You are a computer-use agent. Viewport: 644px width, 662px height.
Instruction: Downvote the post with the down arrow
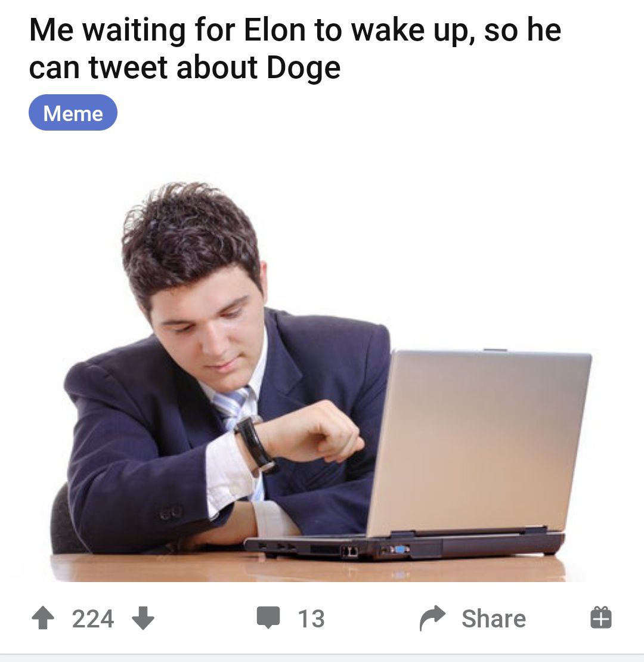(x=143, y=618)
